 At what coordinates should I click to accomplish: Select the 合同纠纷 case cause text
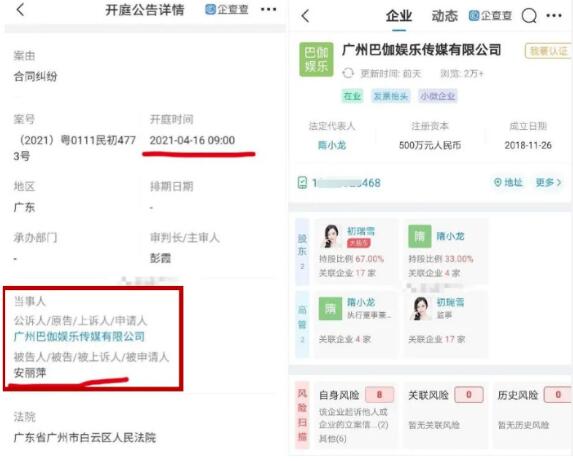(35, 76)
